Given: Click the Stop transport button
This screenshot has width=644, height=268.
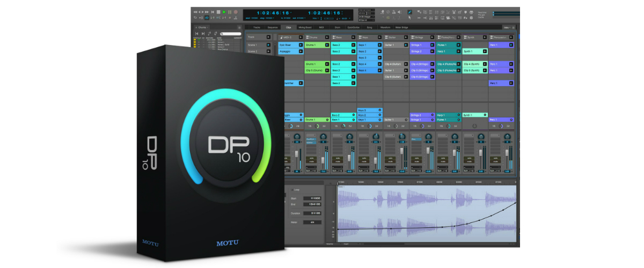Looking at the screenshot, I should [x=218, y=12].
